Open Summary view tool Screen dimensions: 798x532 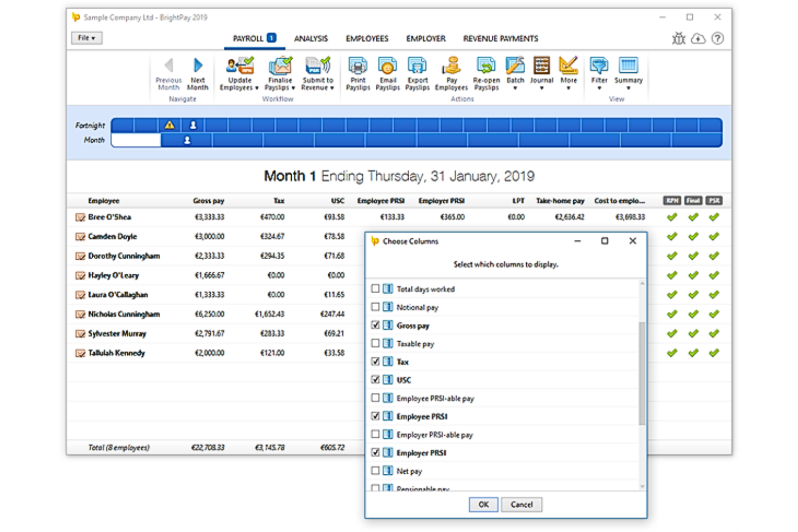click(x=628, y=73)
